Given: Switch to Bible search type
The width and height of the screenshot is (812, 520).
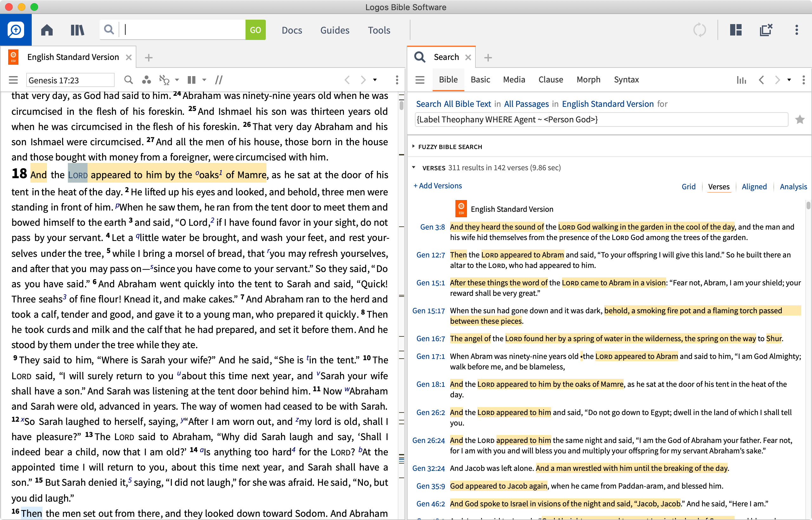Looking at the screenshot, I should pyautogui.click(x=448, y=80).
